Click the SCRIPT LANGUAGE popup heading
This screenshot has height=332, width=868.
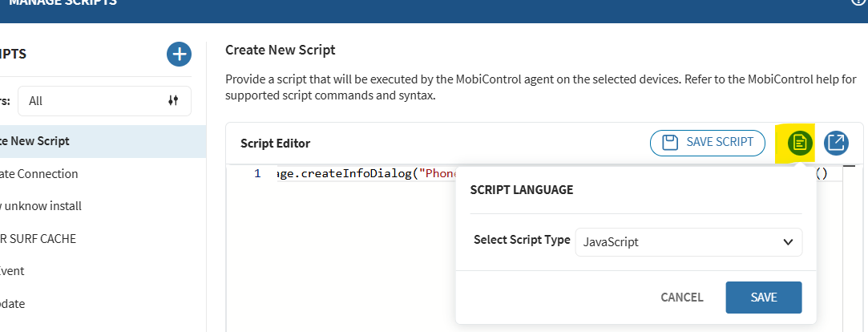click(520, 190)
